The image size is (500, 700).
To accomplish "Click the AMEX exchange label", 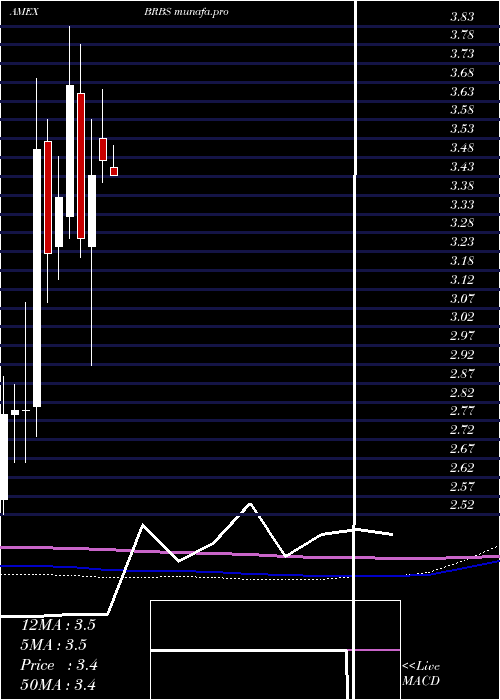I will click(x=24, y=12).
